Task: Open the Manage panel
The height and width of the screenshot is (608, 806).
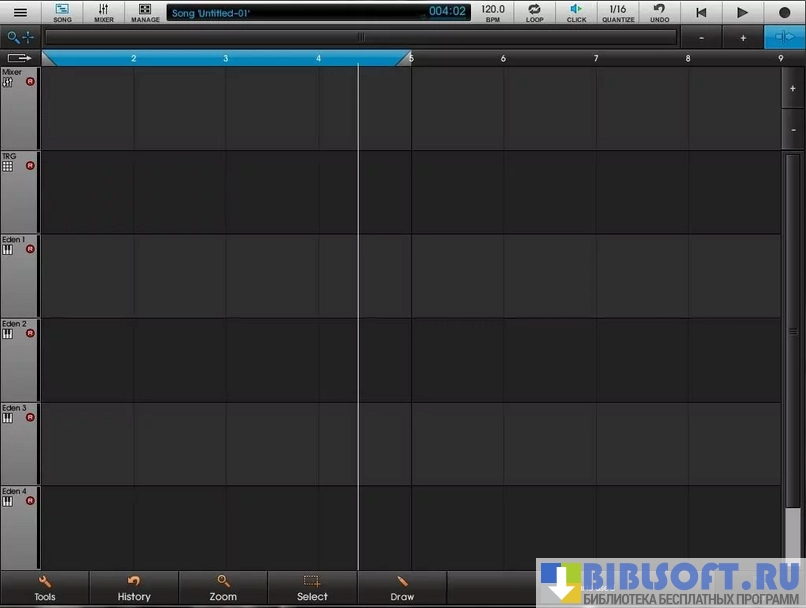Action: [x=145, y=13]
